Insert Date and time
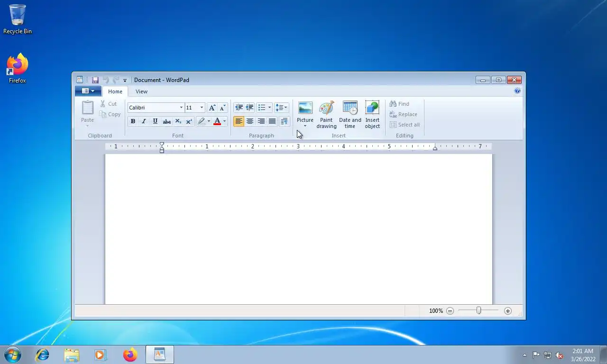 click(x=350, y=115)
